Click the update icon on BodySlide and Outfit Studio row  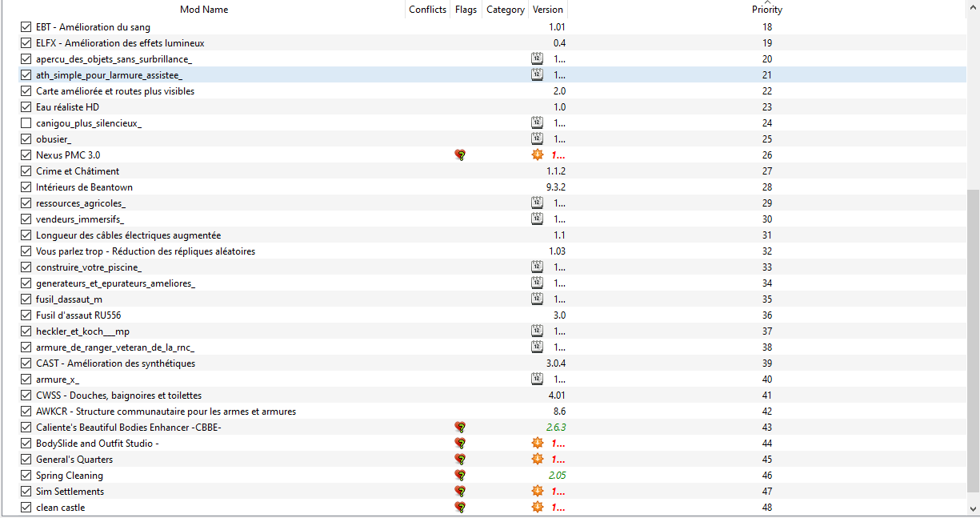click(538, 444)
